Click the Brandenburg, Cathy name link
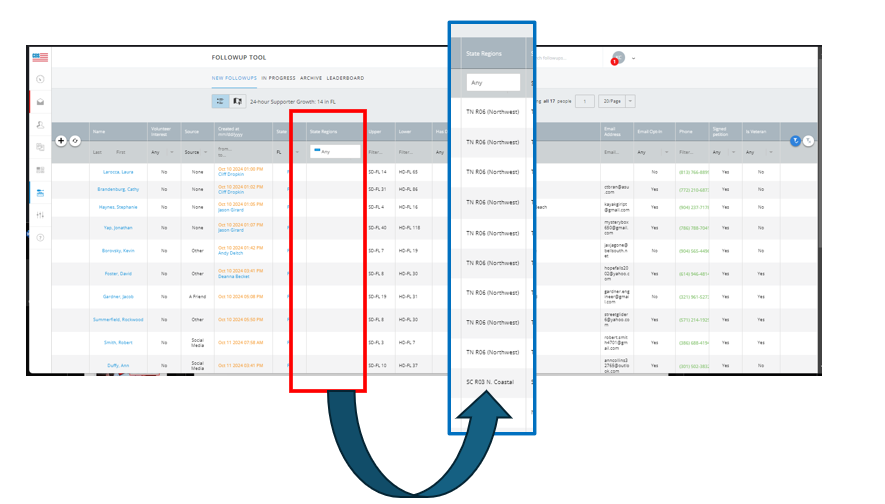The width and height of the screenshot is (885, 504). 118,189
